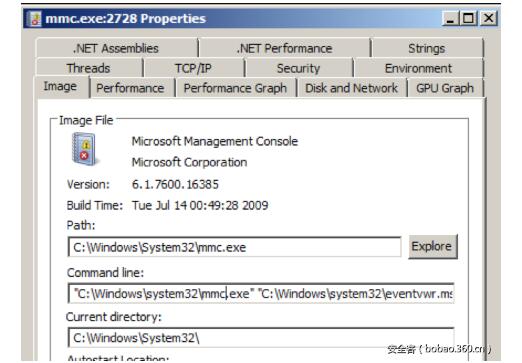Screen dimensions: 522x363
Task: Select the version text 6.1.7600.16385
Action: (175, 184)
